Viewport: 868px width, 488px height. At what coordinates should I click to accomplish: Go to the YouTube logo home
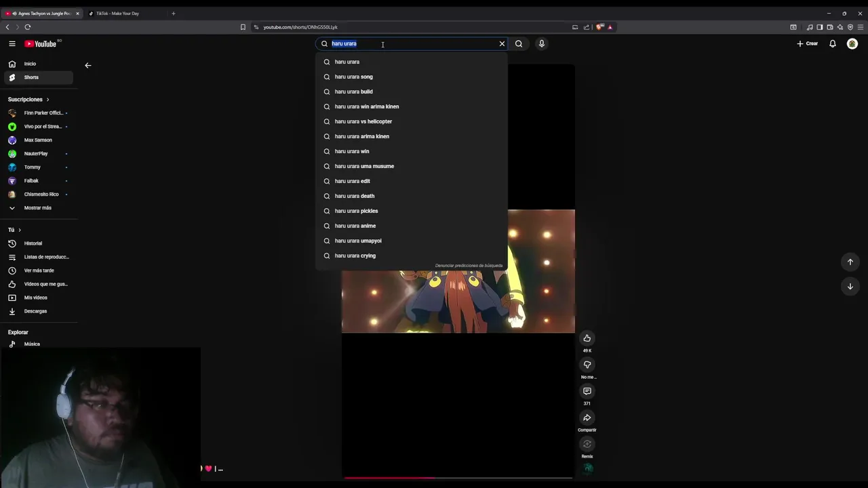coord(41,43)
